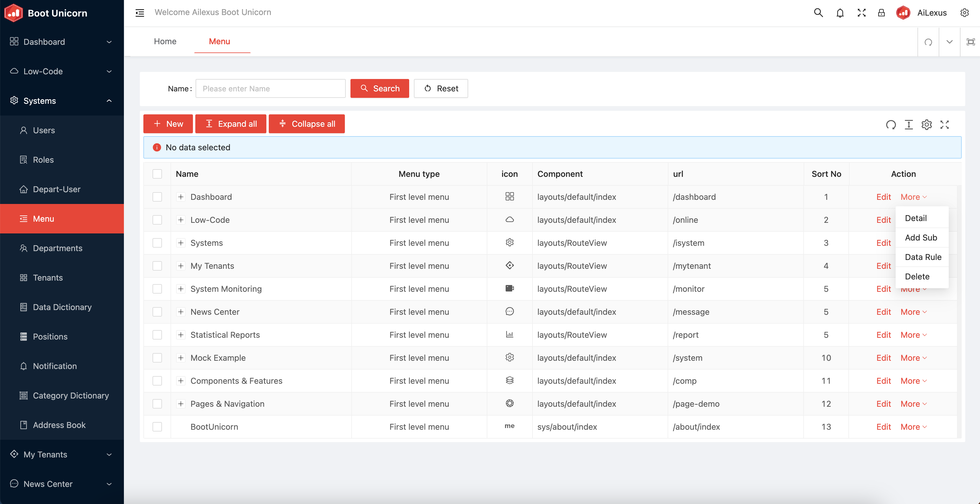Check the Dashboard row checkbox

point(157,197)
